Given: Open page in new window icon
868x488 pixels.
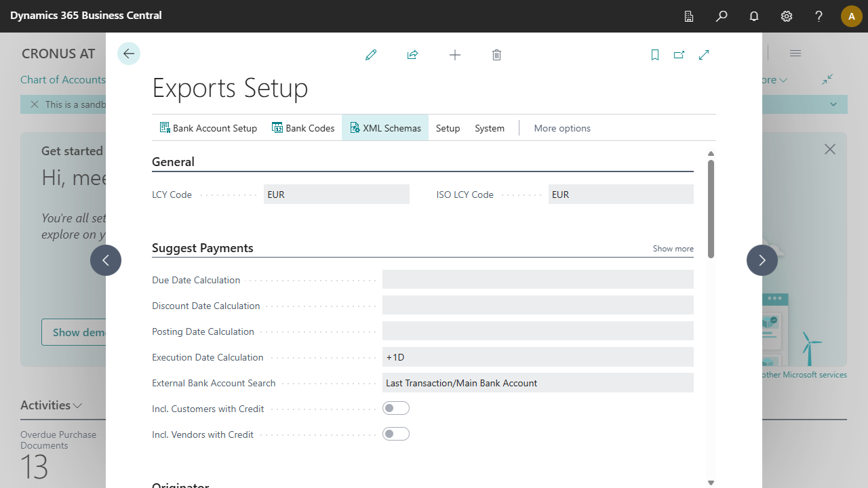Looking at the screenshot, I should [679, 55].
